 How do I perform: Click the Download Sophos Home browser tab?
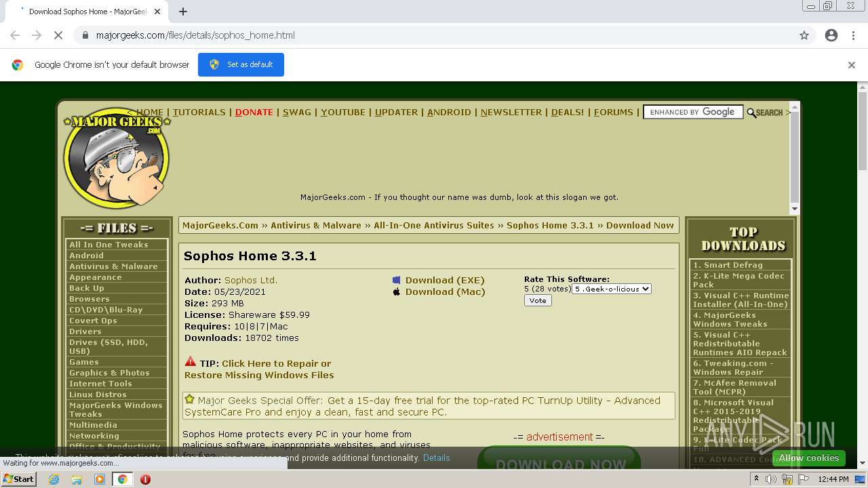pyautogui.click(x=88, y=12)
